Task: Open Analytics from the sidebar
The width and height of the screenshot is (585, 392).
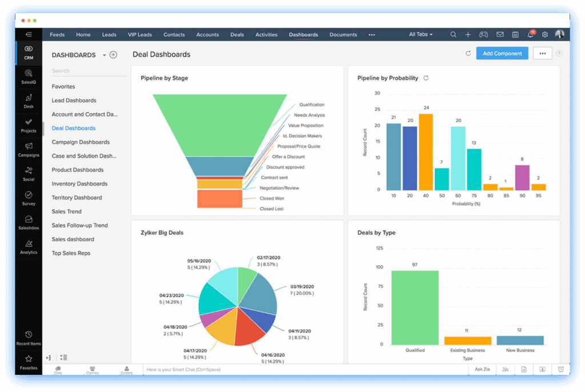Action: [x=29, y=247]
